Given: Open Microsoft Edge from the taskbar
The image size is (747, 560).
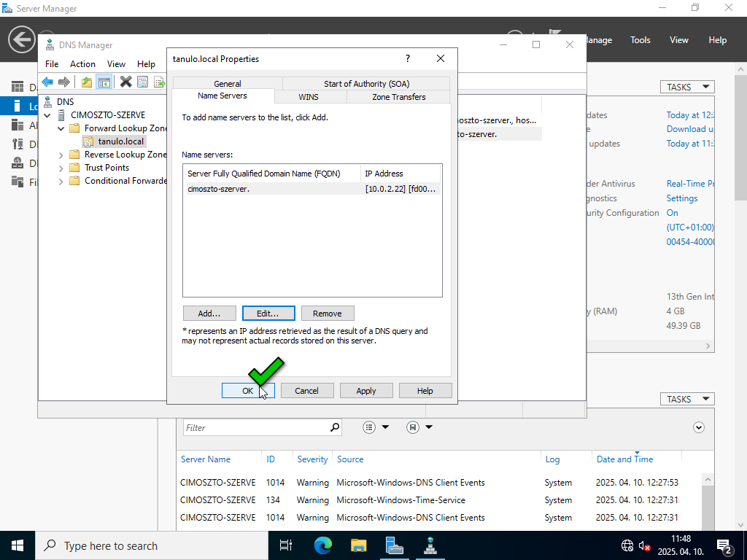Looking at the screenshot, I should [322, 545].
